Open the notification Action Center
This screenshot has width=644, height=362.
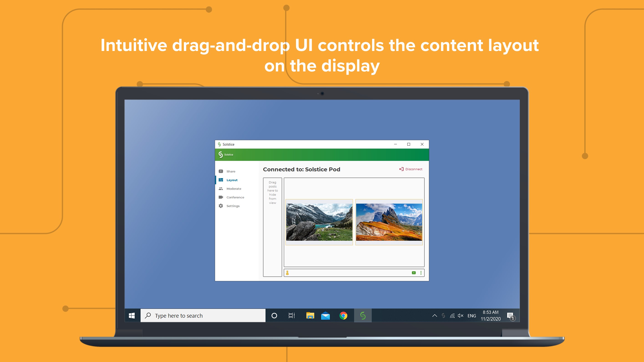pos(510,316)
